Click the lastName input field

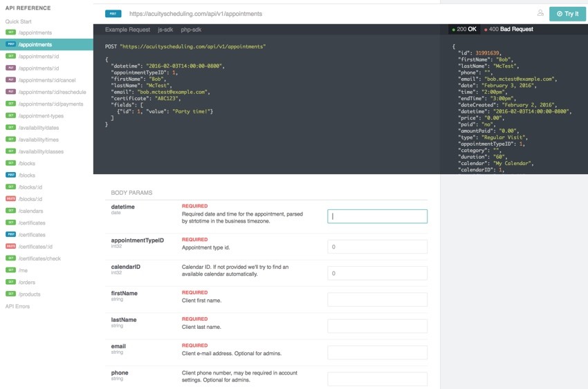tap(377, 326)
